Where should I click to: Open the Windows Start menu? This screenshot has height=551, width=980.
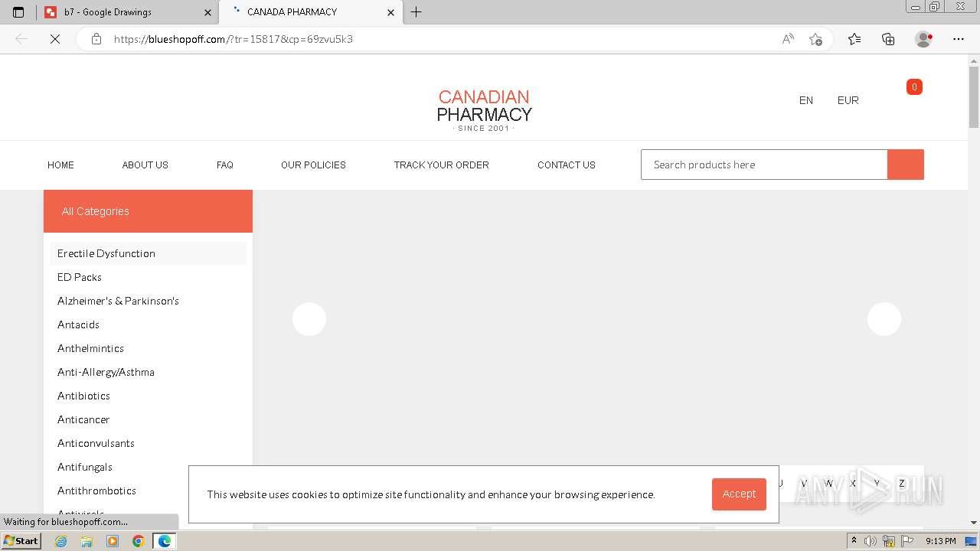point(21,541)
